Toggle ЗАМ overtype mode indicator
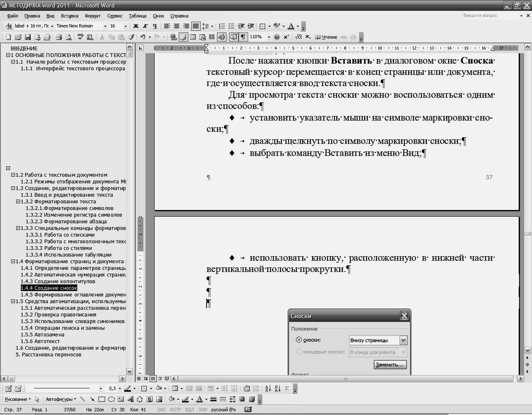This screenshot has width=532, height=415. pyautogui.click(x=202, y=410)
